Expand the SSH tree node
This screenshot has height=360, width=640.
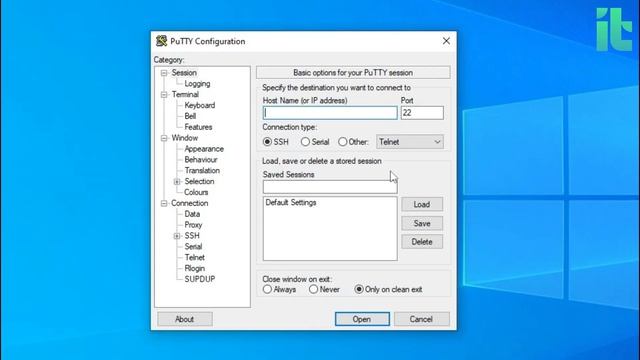pyautogui.click(x=177, y=236)
